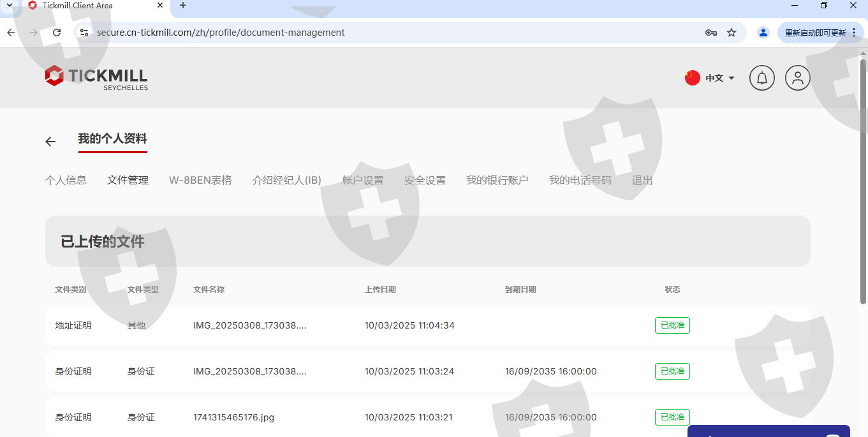
Task: Reload the current page
Action: pos(57,33)
